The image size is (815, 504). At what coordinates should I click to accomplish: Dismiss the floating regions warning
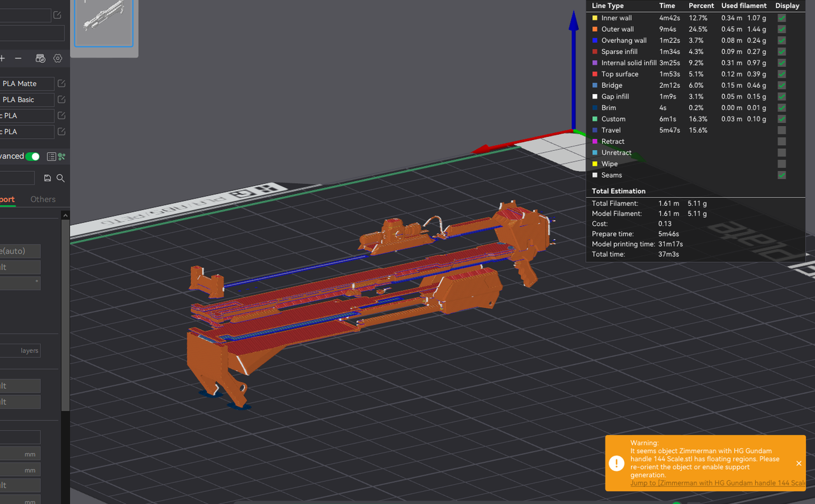pyautogui.click(x=799, y=463)
